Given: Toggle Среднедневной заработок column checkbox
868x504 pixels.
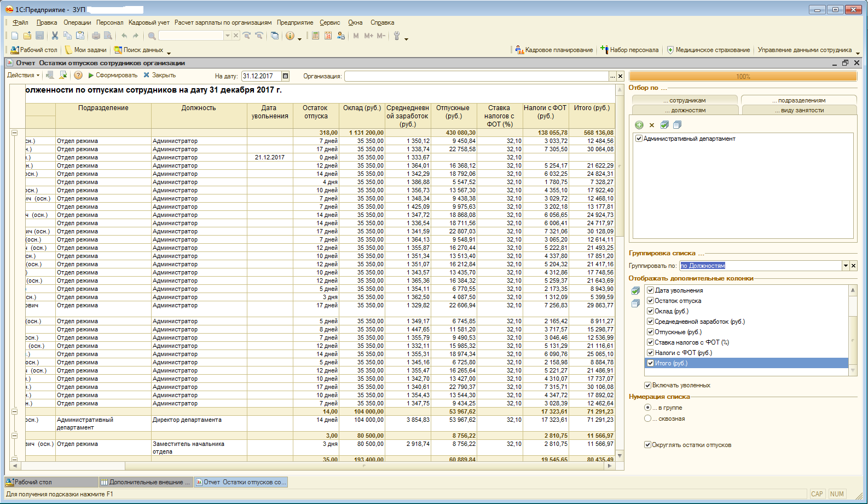Looking at the screenshot, I should click(x=650, y=322).
